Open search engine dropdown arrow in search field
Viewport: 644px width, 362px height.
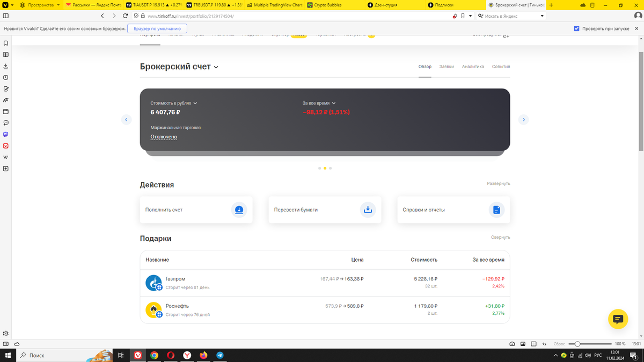coord(542,16)
